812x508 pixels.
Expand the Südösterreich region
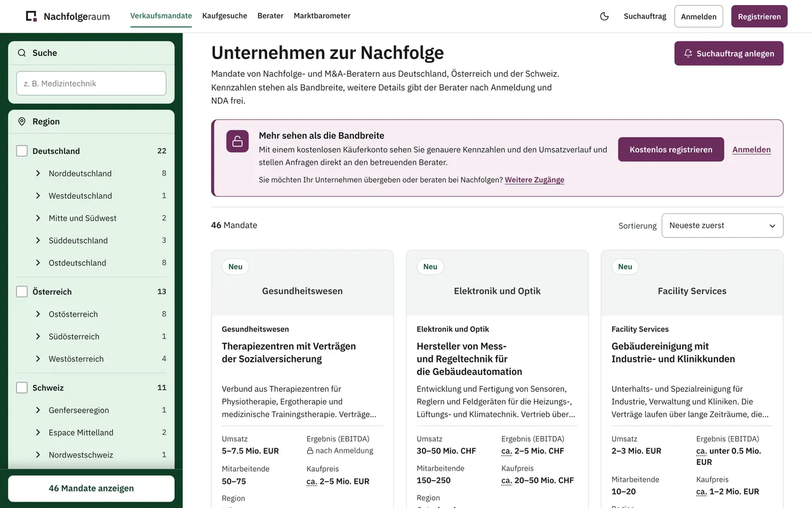tap(38, 337)
